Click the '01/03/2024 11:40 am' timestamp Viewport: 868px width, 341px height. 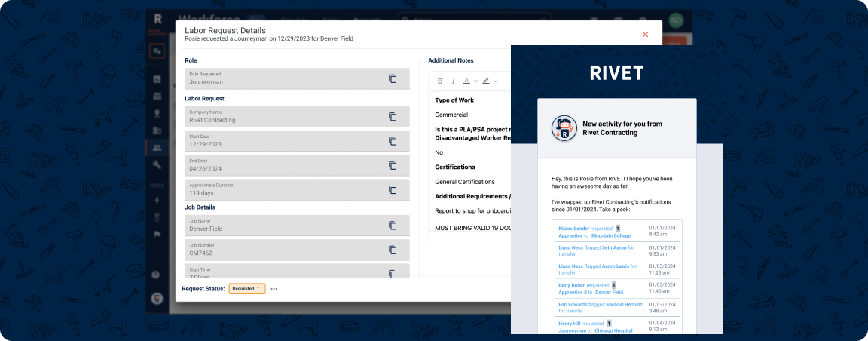click(662, 287)
